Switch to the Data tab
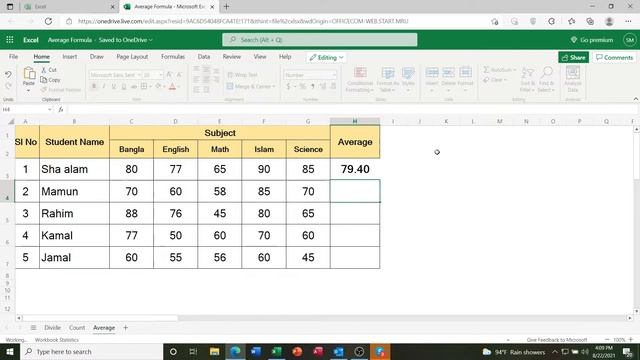640x360 pixels. point(204,57)
